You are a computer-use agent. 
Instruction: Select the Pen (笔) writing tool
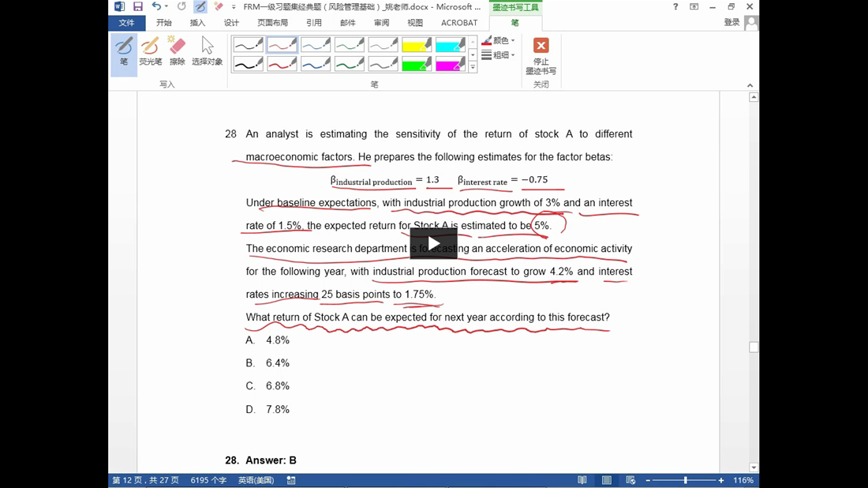coord(124,52)
